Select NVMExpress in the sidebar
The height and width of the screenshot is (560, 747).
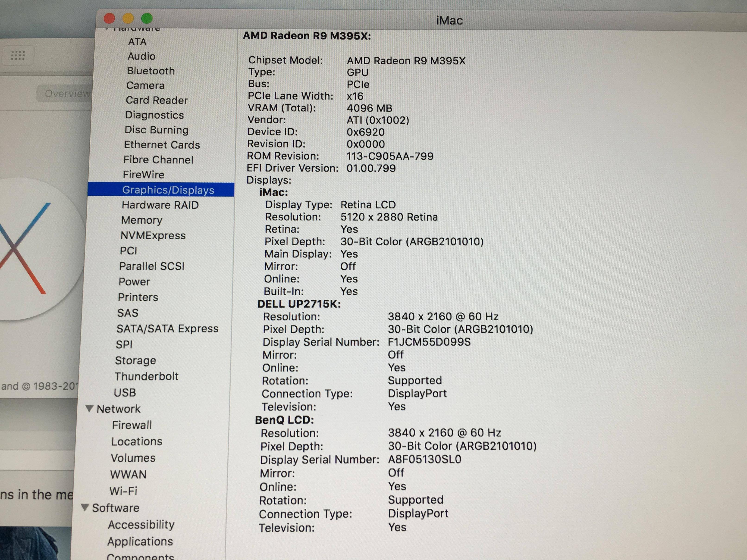pos(153,235)
